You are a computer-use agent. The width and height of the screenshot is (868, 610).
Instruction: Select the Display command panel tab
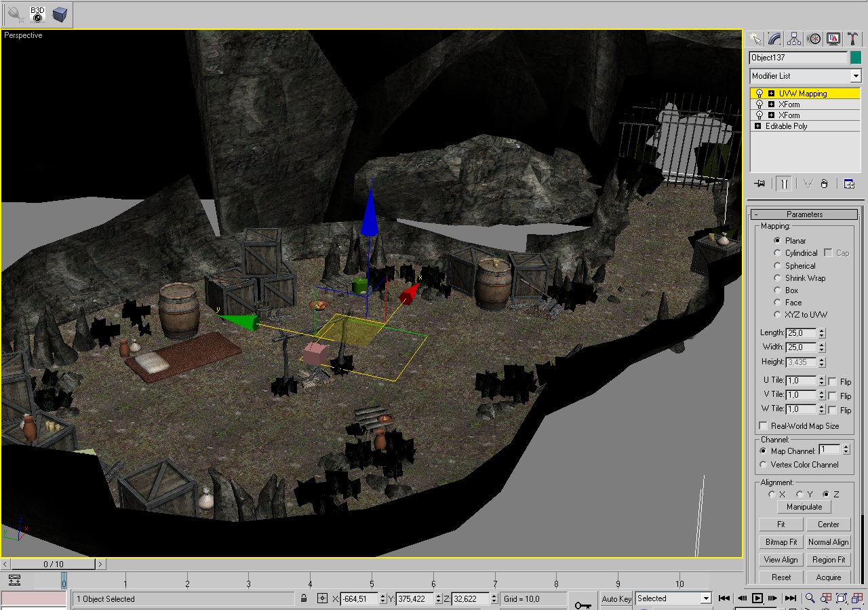pyautogui.click(x=833, y=39)
